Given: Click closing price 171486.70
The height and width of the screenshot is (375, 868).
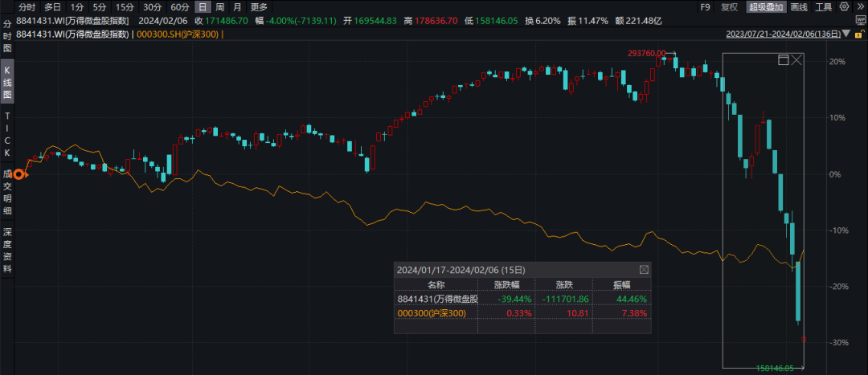Looking at the screenshot, I should [x=227, y=21].
